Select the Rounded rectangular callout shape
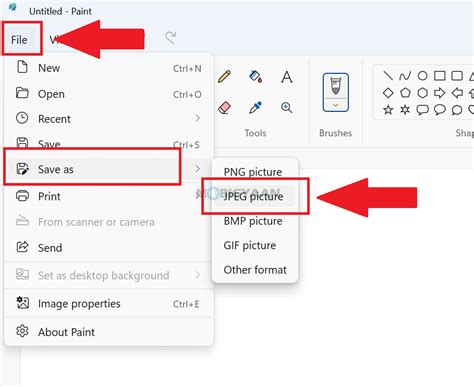This screenshot has width=474, height=387. [422, 110]
